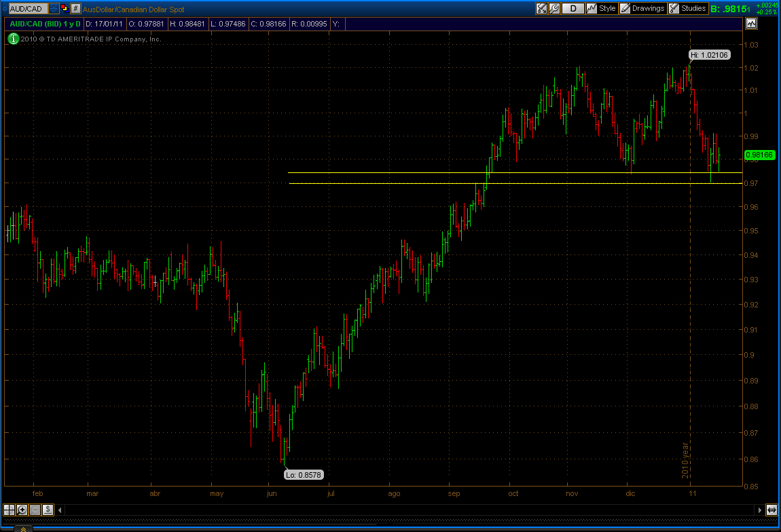Click the Hi: 1.02106 price bubble

point(709,55)
